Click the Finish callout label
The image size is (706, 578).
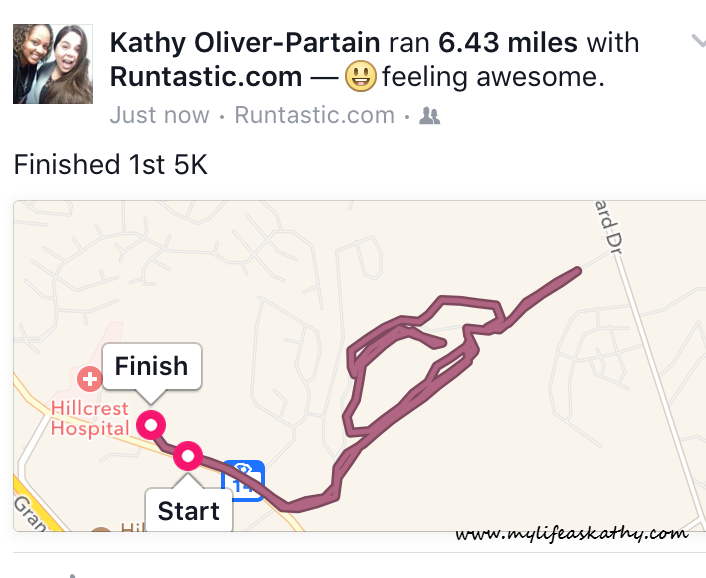click(x=151, y=366)
